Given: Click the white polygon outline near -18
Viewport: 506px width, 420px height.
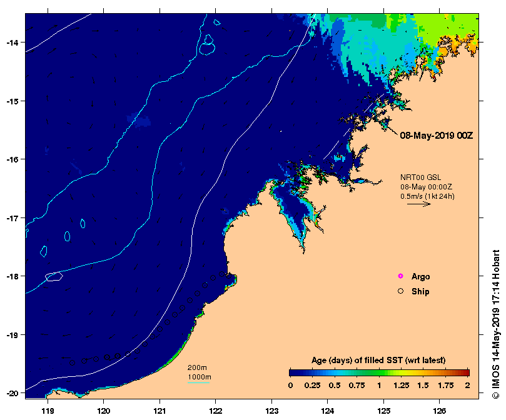Looking at the screenshot, I should click(x=54, y=276).
